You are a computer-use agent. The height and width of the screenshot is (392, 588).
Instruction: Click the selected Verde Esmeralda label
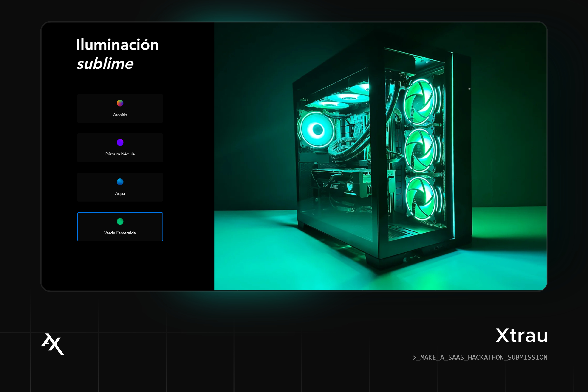coord(120,233)
